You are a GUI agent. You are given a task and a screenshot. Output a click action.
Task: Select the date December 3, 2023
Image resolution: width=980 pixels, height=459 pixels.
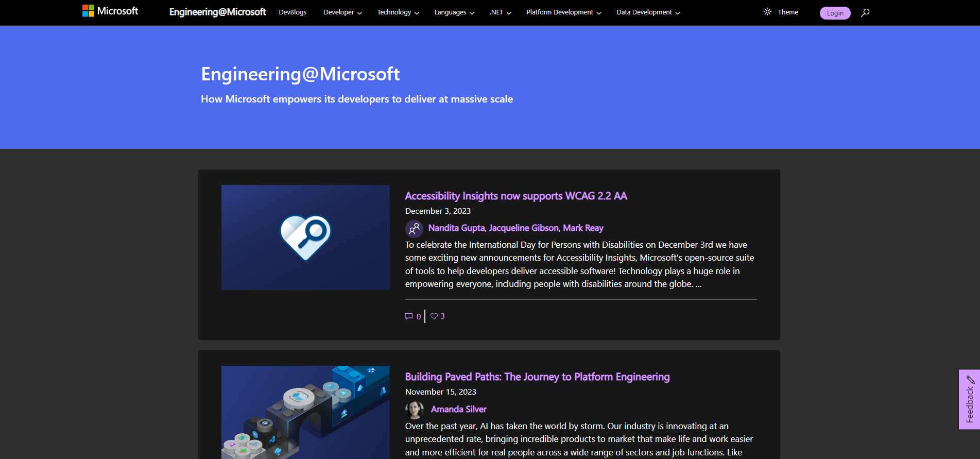coord(438,211)
